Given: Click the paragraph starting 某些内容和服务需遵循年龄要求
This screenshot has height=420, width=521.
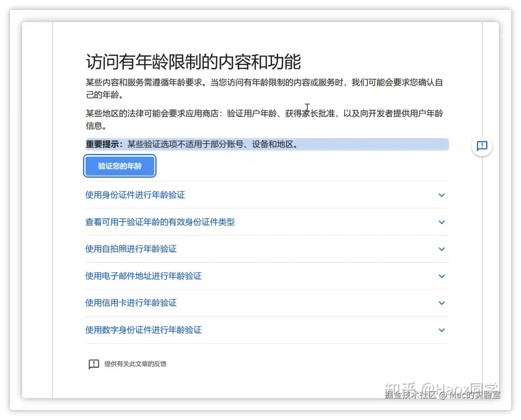Looking at the screenshot, I should pyautogui.click(x=264, y=88).
